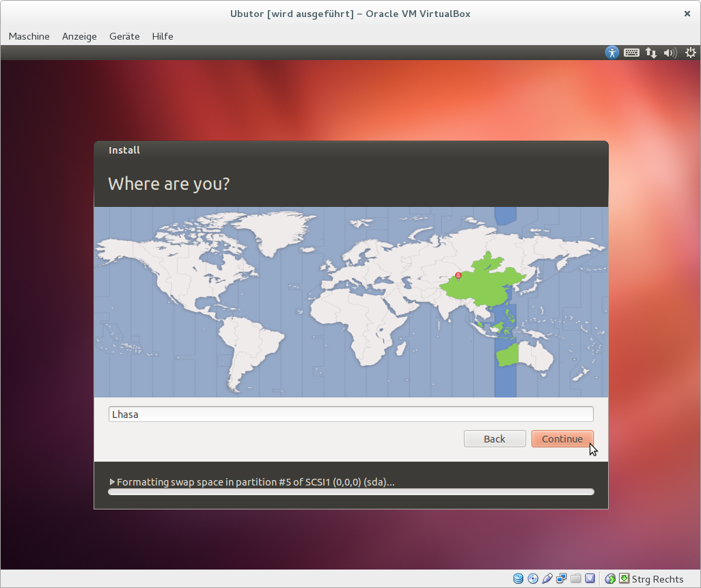
Task: Click the mouse integration status icon
Action: [x=610, y=579]
